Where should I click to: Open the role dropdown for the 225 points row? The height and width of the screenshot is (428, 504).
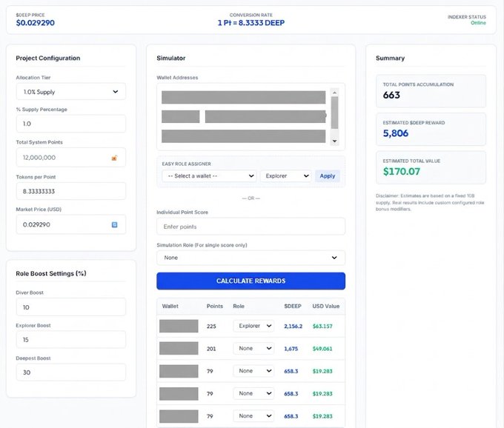[x=253, y=326]
